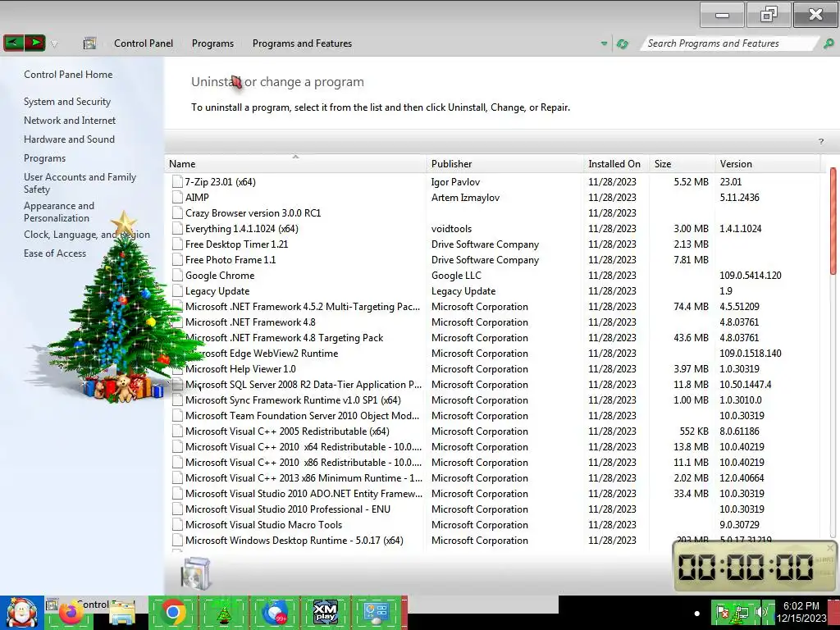
Task: Sort list by Installed On column
Action: 617,164
